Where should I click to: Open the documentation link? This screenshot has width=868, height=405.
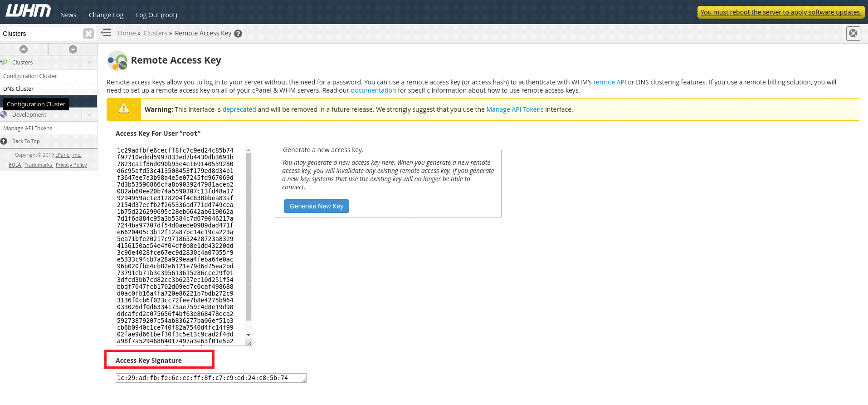coord(373,90)
